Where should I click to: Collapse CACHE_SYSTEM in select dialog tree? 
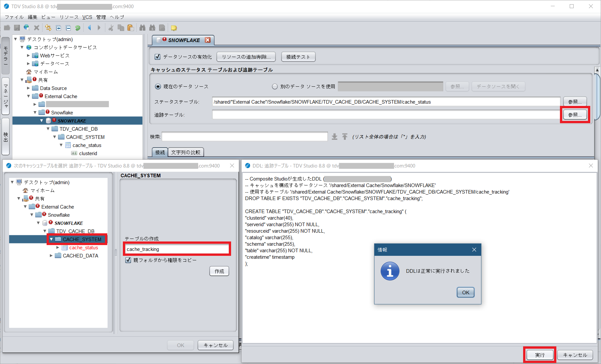tap(51, 239)
